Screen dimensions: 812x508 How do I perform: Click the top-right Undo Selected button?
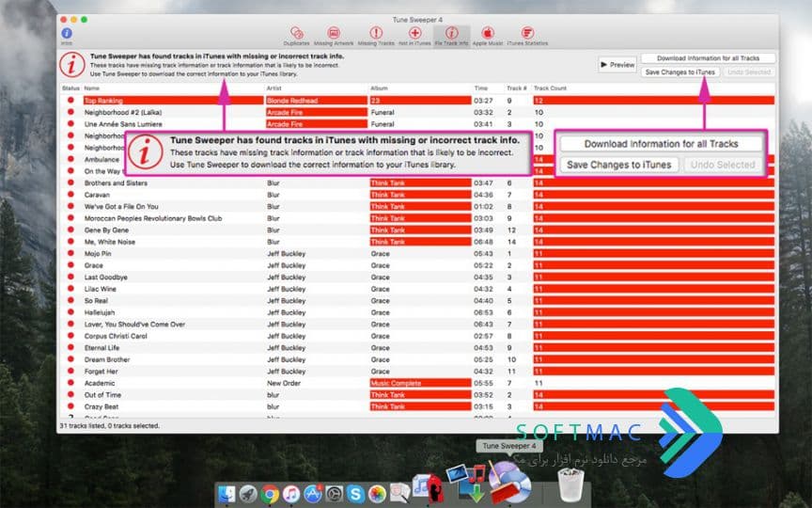749,72
